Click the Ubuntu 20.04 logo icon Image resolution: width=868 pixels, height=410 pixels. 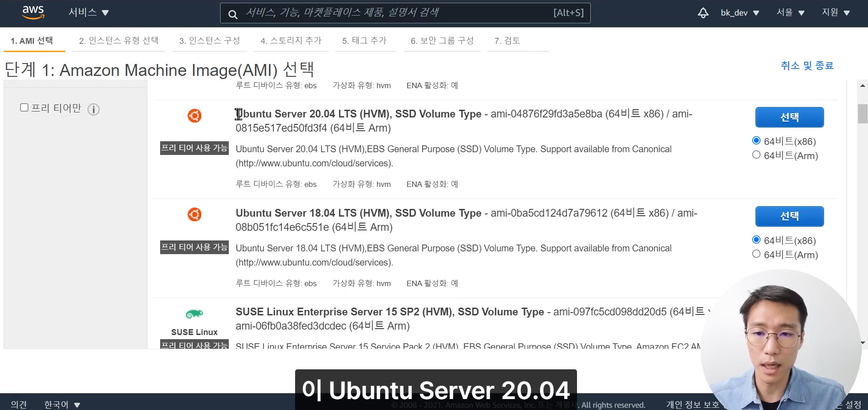point(194,116)
